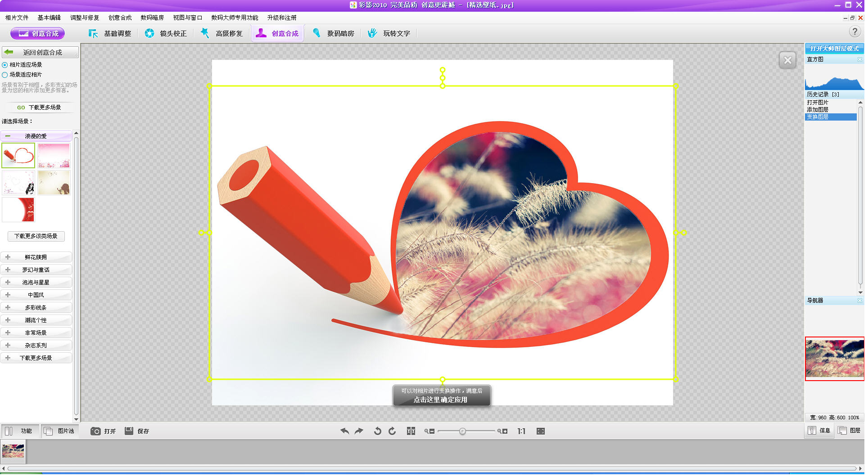This screenshot has height=476, width=868.
Task: Open 创意合成 menu in menu bar
Action: [x=120, y=18]
